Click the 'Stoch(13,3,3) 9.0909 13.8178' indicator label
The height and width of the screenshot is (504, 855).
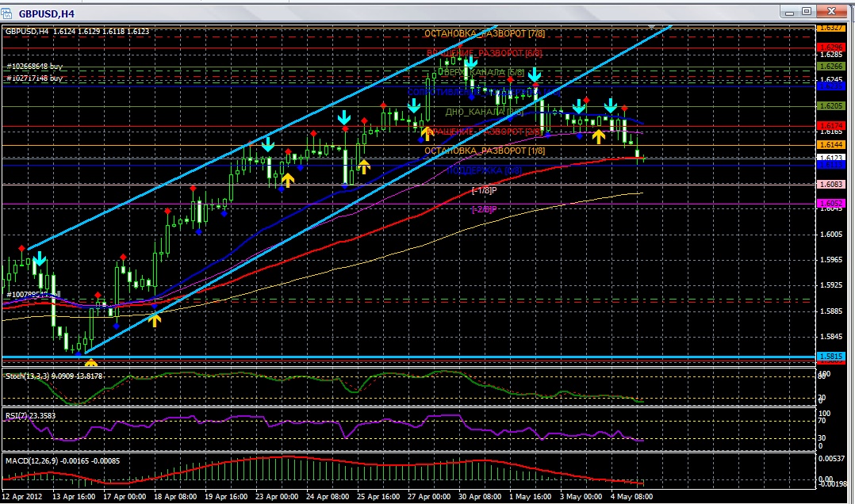tap(53, 376)
